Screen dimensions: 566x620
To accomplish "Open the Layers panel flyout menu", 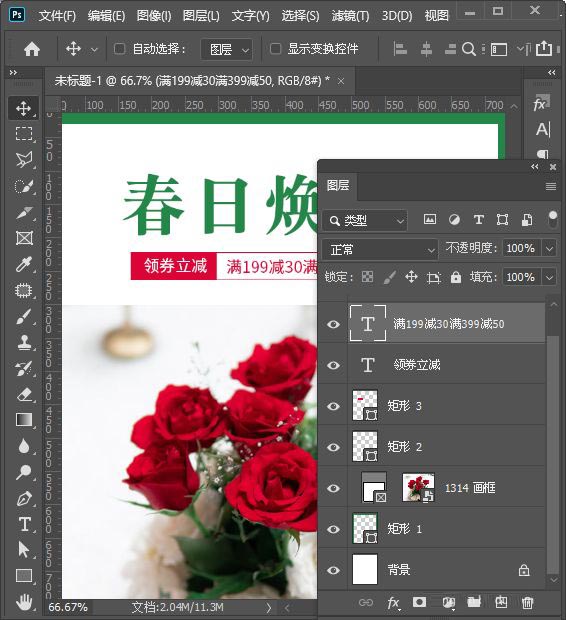I will click(551, 186).
